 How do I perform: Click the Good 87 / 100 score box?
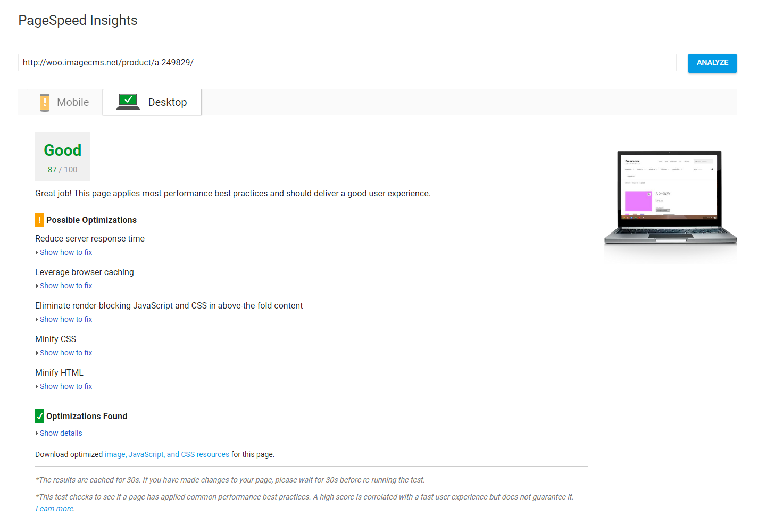(62, 157)
